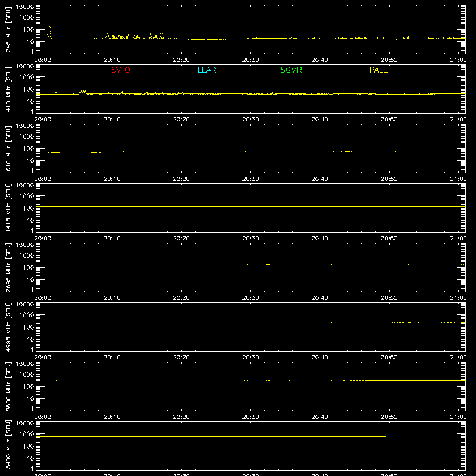476x476 pixels.
Task: Click the 20:10 tick under the 2695 MHz plot
Action: click(112, 298)
